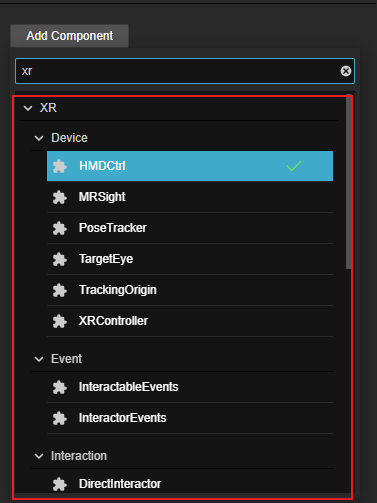
Task: Collapse the Event group chevron
Action: point(39,359)
